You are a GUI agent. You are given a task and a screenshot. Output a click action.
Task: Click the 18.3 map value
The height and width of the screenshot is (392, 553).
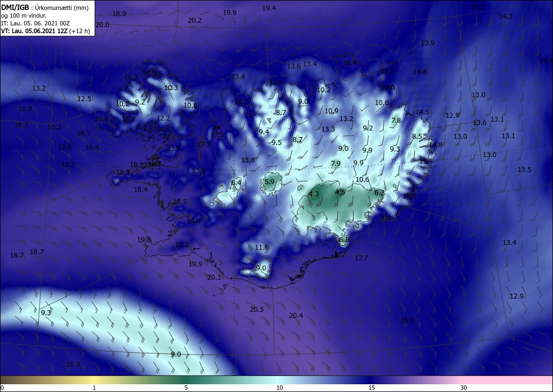point(123,172)
